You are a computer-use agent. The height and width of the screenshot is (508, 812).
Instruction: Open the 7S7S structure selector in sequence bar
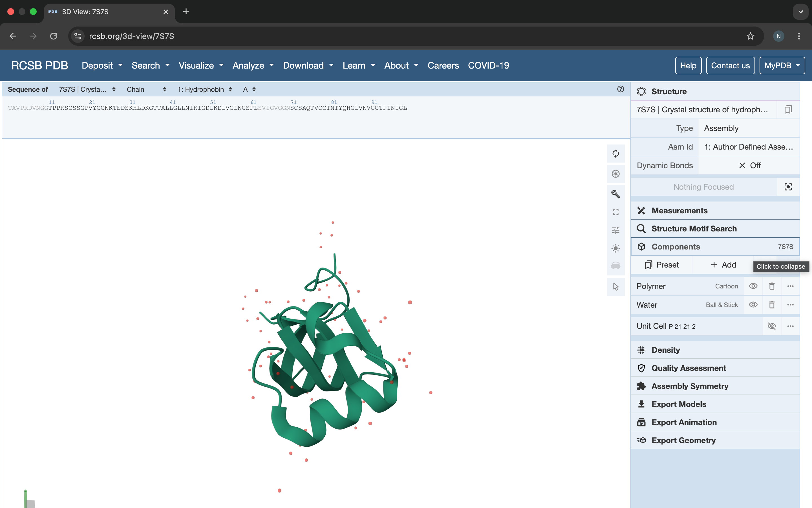(x=87, y=89)
